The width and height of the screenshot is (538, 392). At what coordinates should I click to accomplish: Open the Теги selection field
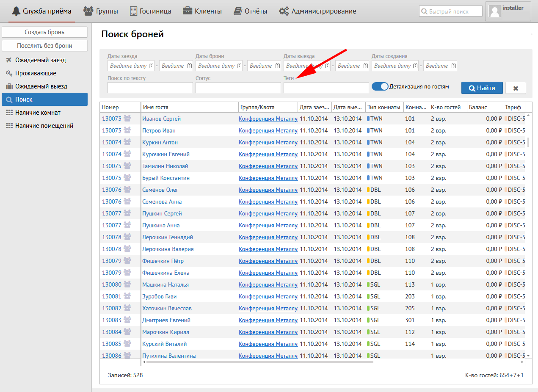[326, 88]
